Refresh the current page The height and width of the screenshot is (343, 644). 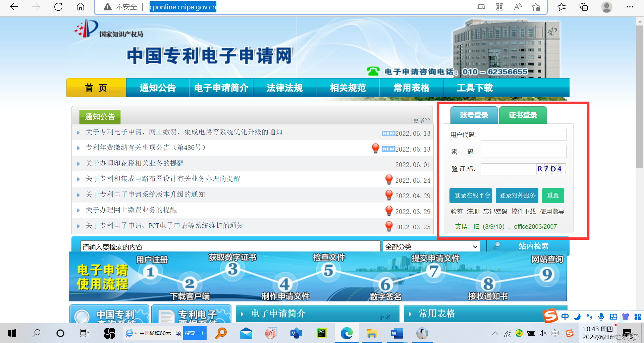click(58, 7)
